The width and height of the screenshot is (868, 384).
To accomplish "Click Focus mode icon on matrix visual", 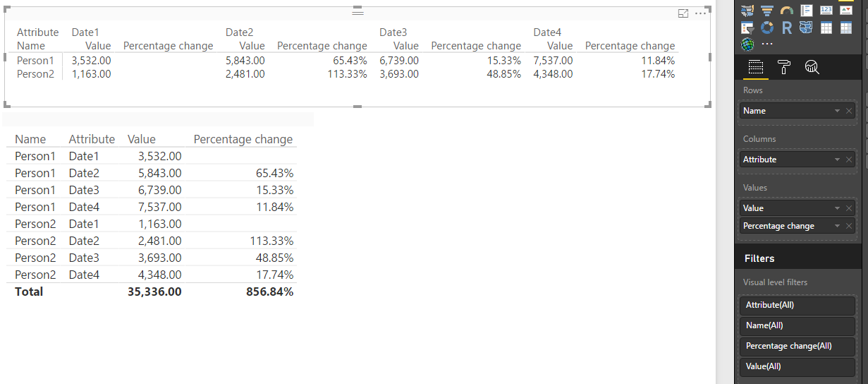I will click(x=683, y=13).
